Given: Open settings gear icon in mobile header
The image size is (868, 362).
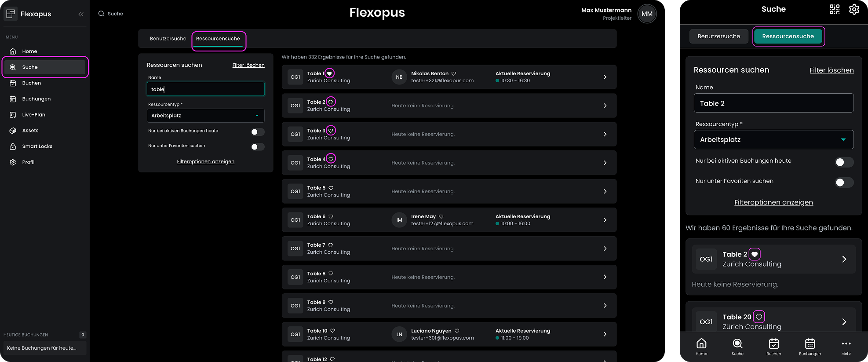Looking at the screenshot, I should [x=854, y=9].
